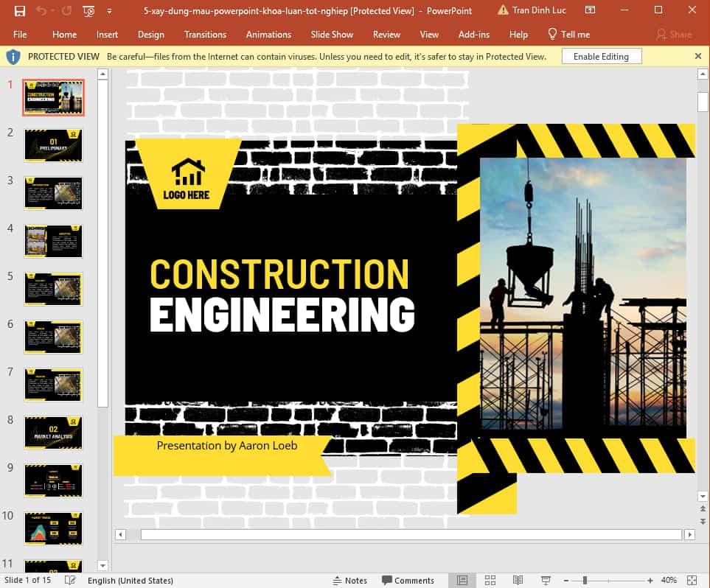
Task: Switch to the Design ribbon tab
Action: pos(150,34)
